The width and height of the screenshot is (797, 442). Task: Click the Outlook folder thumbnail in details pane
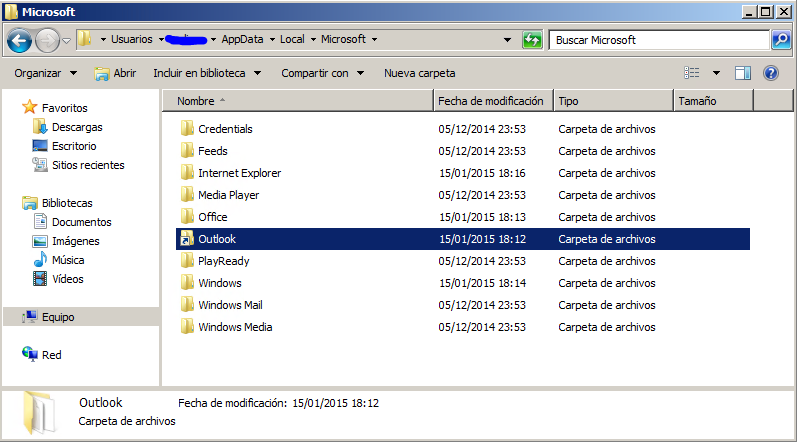pyautogui.click(x=40, y=413)
